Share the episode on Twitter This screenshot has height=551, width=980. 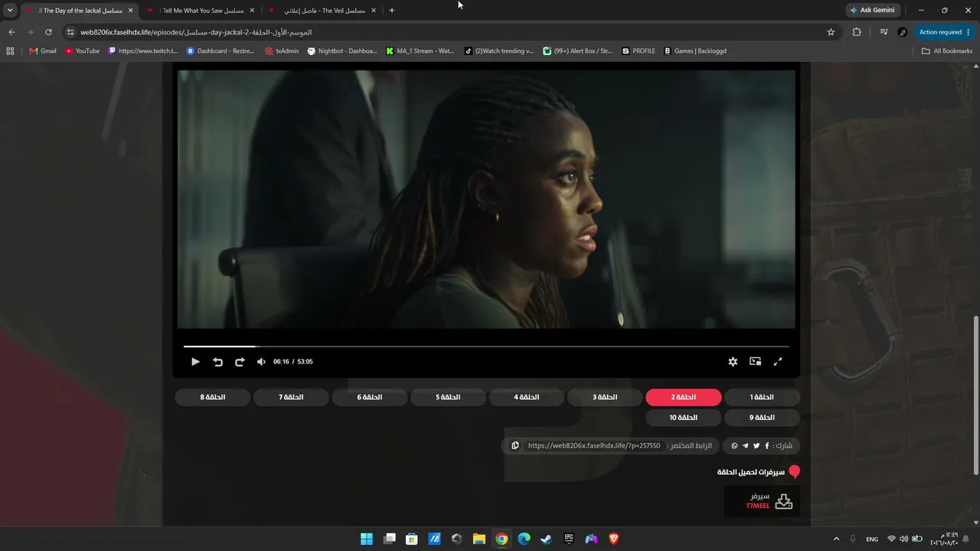[756, 445]
